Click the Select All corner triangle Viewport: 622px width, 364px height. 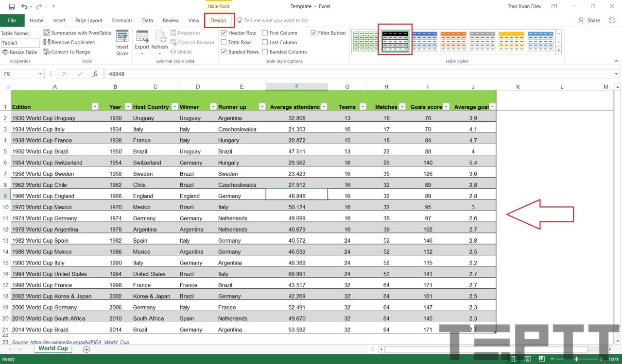point(7,87)
